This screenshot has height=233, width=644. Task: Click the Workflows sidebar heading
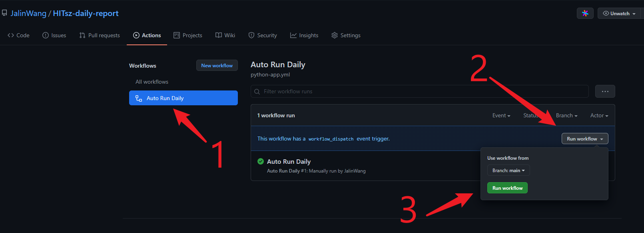143,66
